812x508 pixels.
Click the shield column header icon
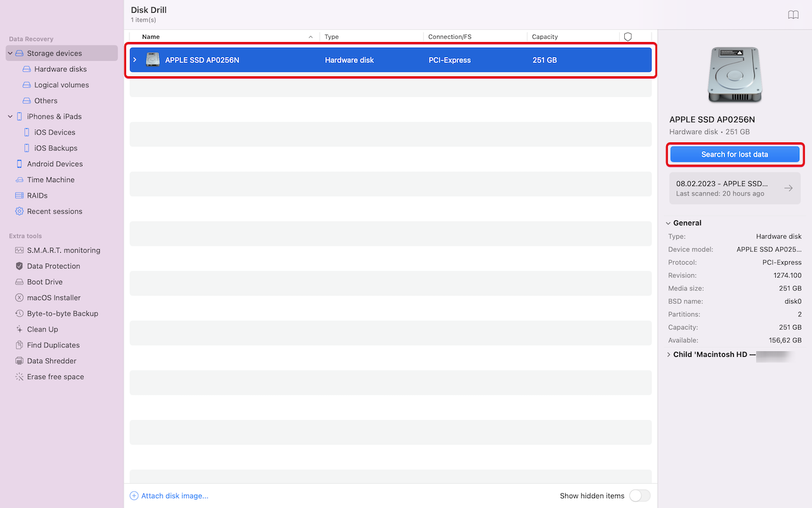click(627, 37)
